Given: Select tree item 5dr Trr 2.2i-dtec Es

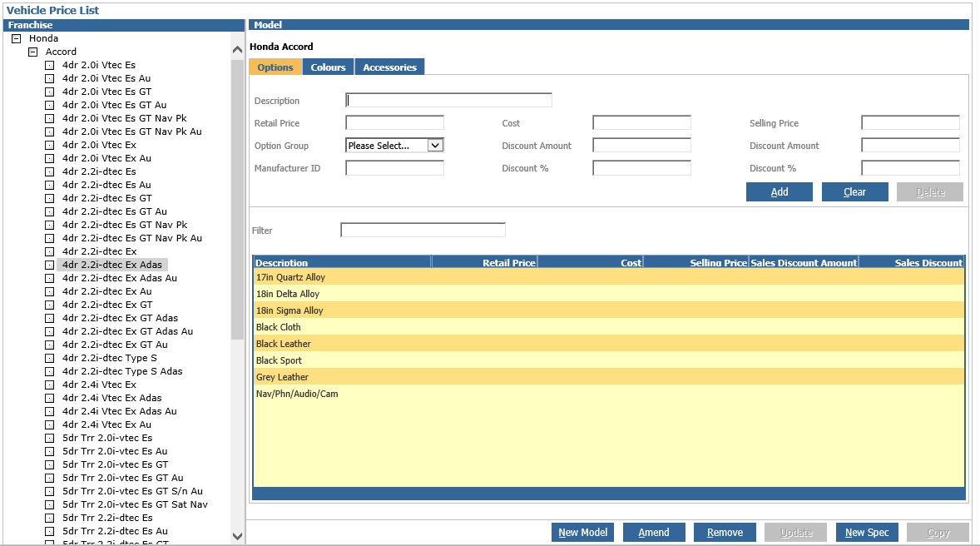Looking at the screenshot, I should pos(107,519).
